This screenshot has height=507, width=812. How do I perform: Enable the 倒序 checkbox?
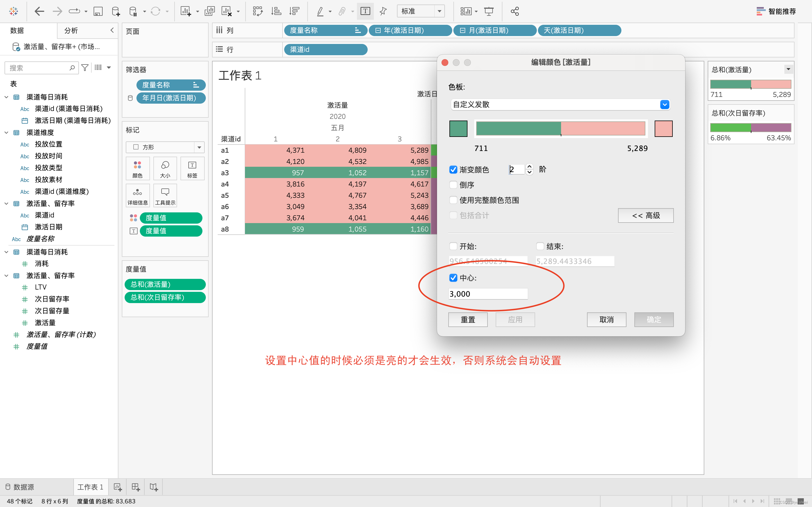453,185
